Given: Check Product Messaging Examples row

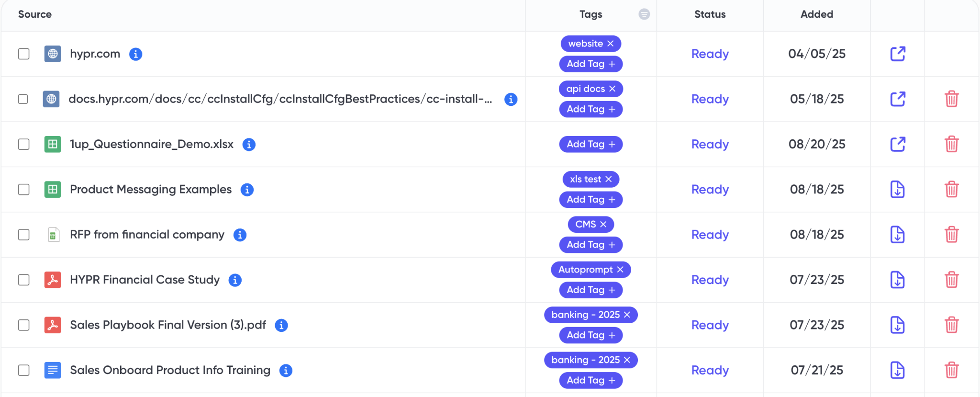Looking at the screenshot, I should 24,190.
